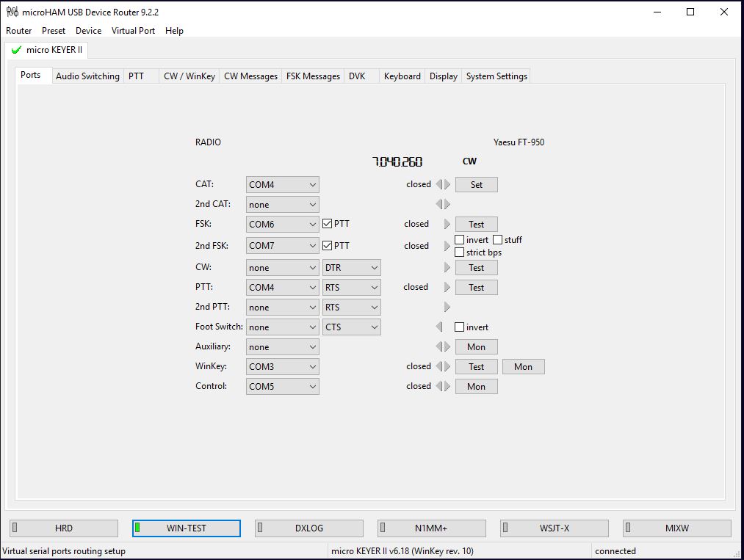This screenshot has height=560, width=744.
Task: Click the PTT row activity arrow
Action: point(447,287)
